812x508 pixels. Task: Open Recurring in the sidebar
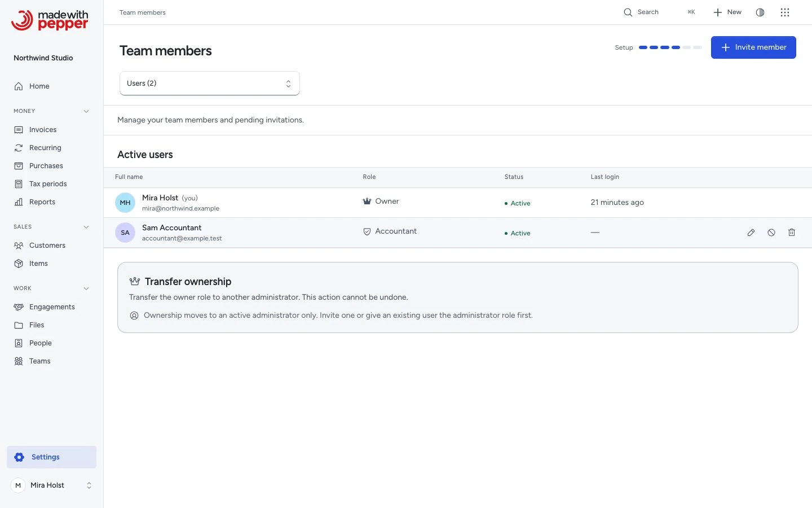pyautogui.click(x=51, y=148)
